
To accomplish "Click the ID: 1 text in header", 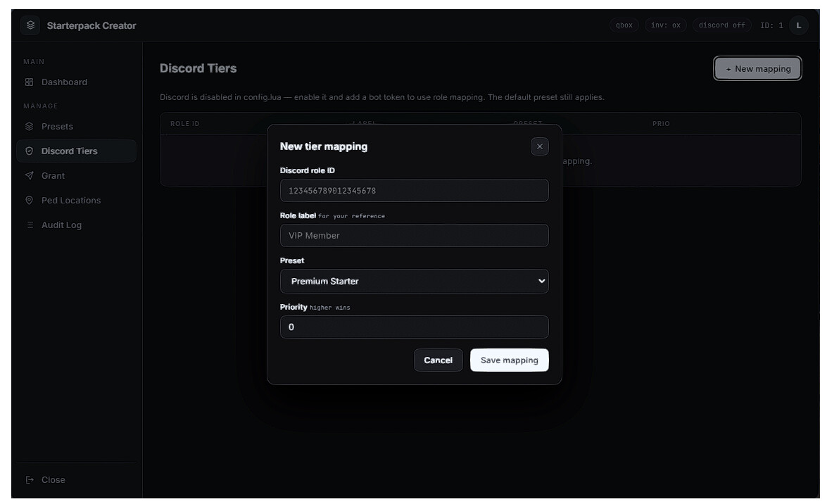I will tap(771, 25).
